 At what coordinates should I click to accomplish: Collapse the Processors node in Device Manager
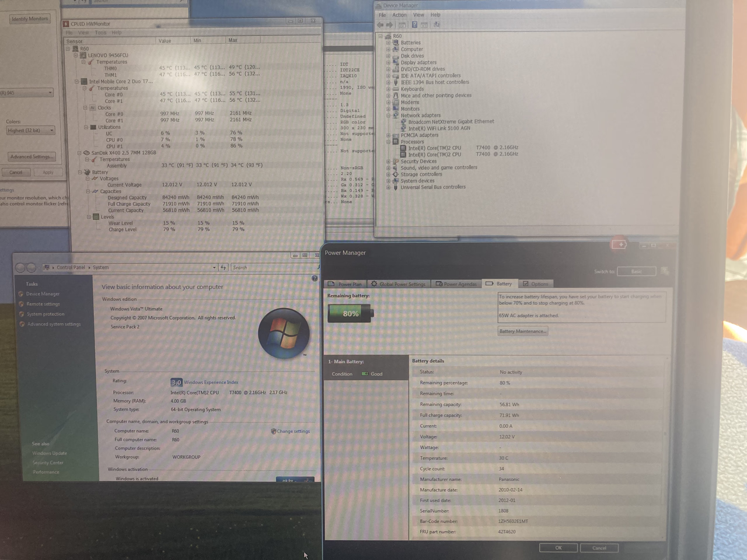pyautogui.click(x=388, y=141)
